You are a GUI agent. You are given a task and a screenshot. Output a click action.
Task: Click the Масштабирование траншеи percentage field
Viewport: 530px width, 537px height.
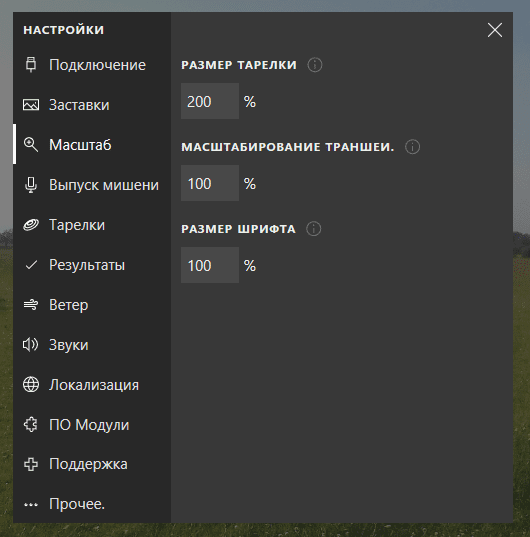coord(210,183)
